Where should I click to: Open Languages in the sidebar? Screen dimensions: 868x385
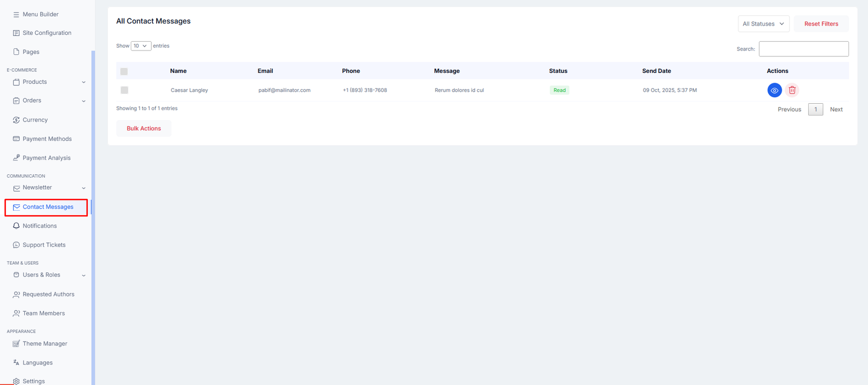click(x=37, y=363)
